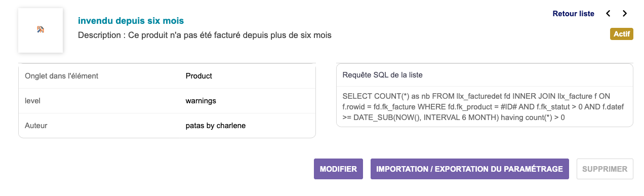This screenshot has width=644, height=196.
Task: Click the description text line
Action: tap(205, 35)
